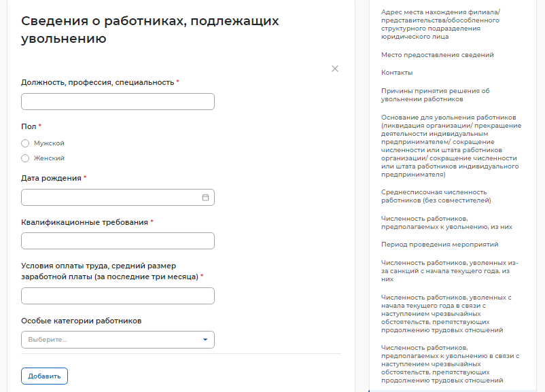
Task: Click the Женский label text
Action: point(49,158)
